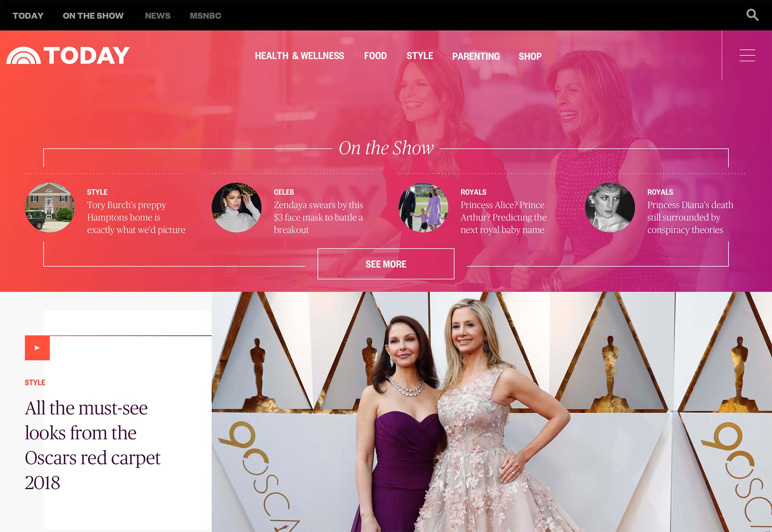Open the search icon in the top bar

753,15
